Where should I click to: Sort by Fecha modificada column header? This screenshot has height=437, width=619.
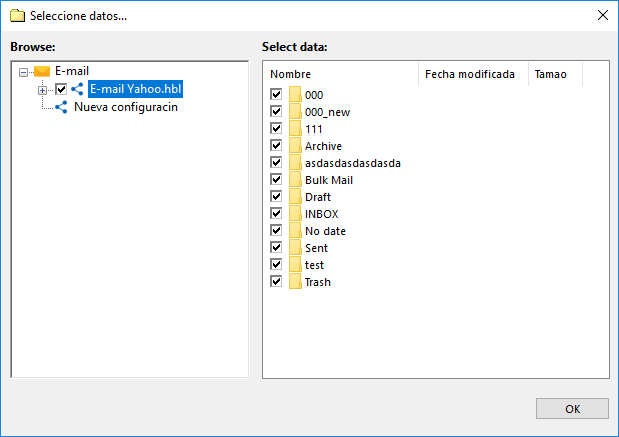pos(471,74)
